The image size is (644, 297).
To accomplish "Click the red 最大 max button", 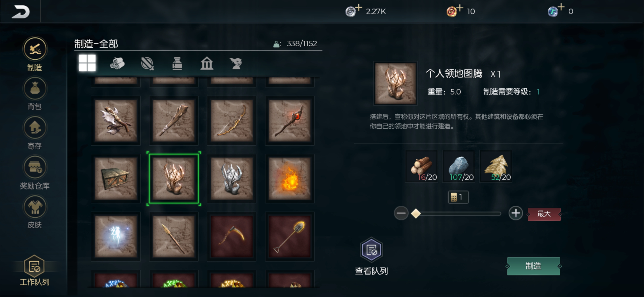I will click(544, 214).
